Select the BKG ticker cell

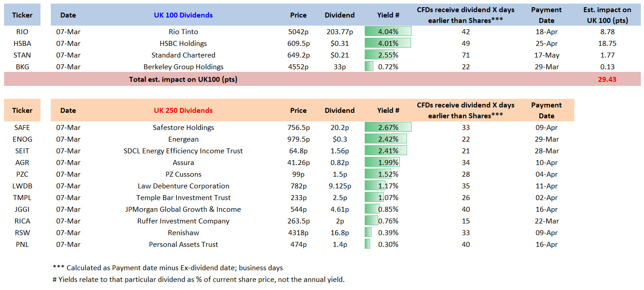click(x=22, y=67)
